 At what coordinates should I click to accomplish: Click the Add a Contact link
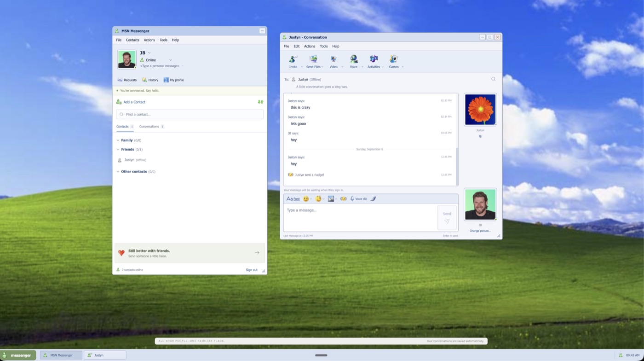[134, 102]
